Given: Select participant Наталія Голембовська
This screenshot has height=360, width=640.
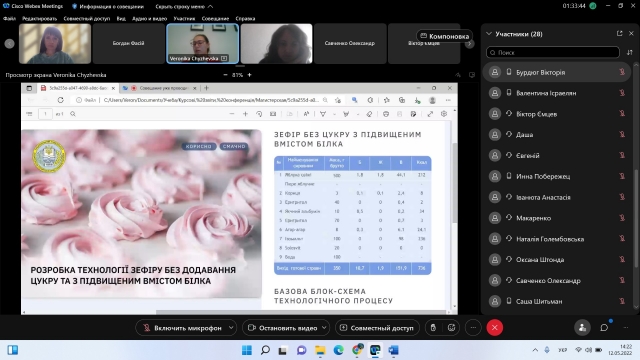Looking at the screenshot, I should click(x=557, y=239).
